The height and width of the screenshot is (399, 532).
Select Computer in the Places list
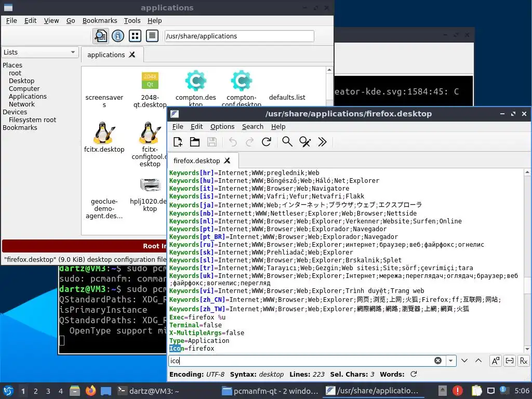tap(24, 88)
